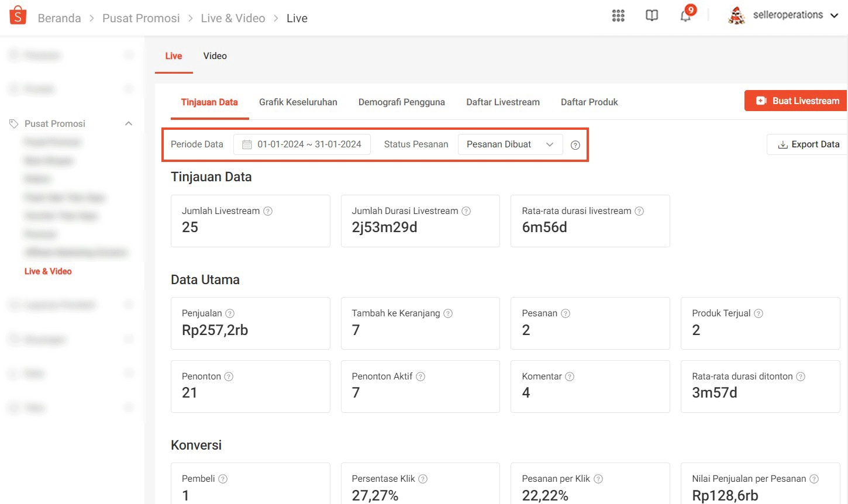Click the info icon next to Rata-rata durasi livestream
The image size is (848, 504).
[639, 211]
